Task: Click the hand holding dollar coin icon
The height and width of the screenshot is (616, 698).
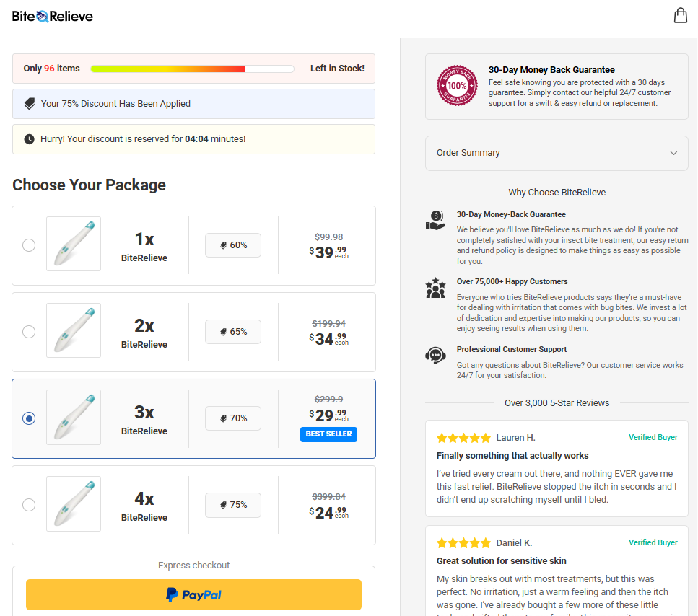Action: click(x=435, y=221)
